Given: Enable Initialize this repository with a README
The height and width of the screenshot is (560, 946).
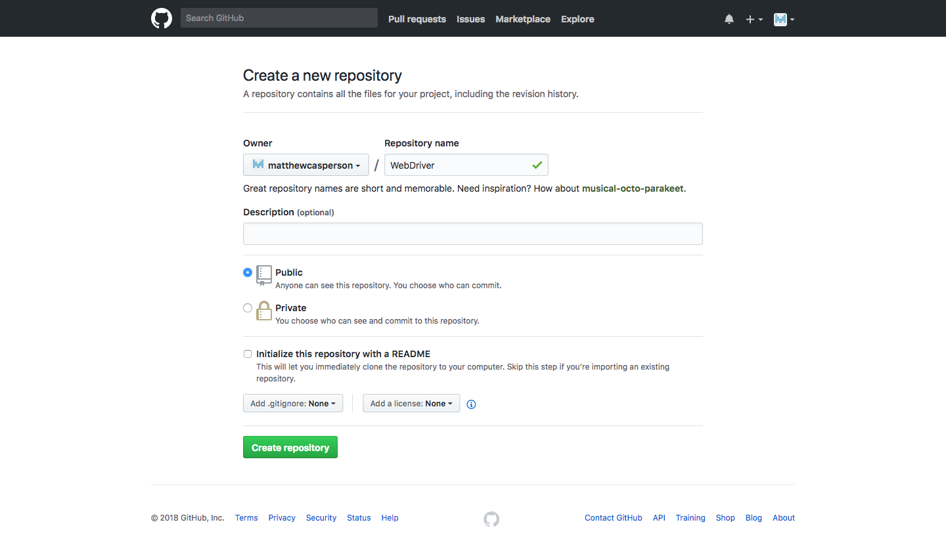Looking at the screenshot, I should pos(248,354).
